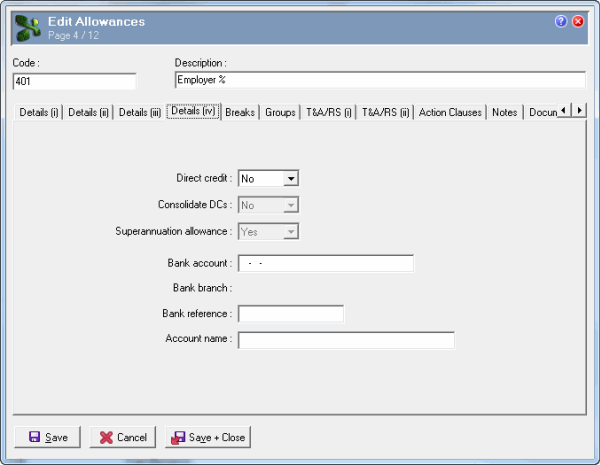Click the 'Bank reference :' label
The width and height of the screenshot is (600, 465).
click(x=197, y=313)
